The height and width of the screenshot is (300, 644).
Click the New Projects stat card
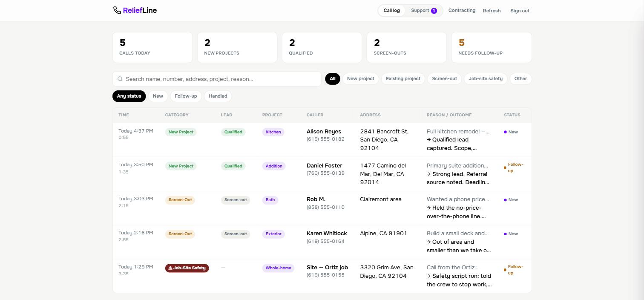tap(237, 47)
